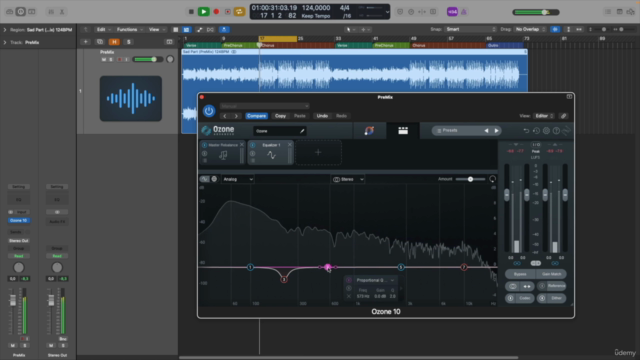Edit the Ozone preset name field
Viewport: 640px width, 360px height.
coord(280,131)
